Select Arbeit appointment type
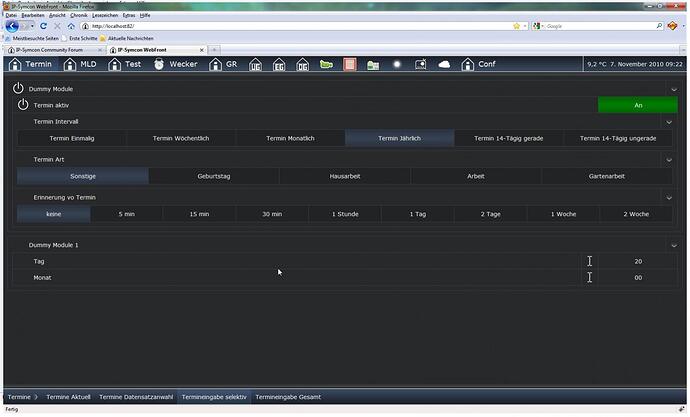The height and width of the screenshot is (417, 690). tap(476, 176)
